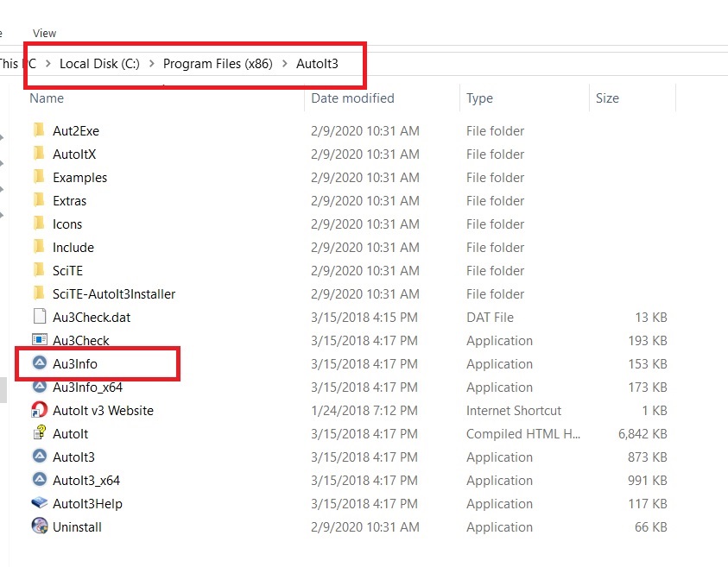Image resolution: width=728 pixels, height=567 pixels.
Task: Sort files by Size column header
Action: (x=607, y=98)
